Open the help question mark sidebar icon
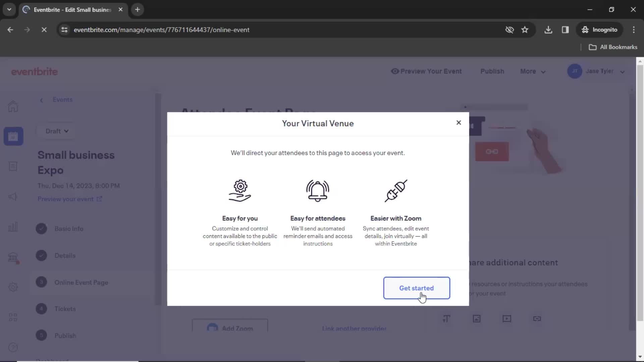 (13, 347)
